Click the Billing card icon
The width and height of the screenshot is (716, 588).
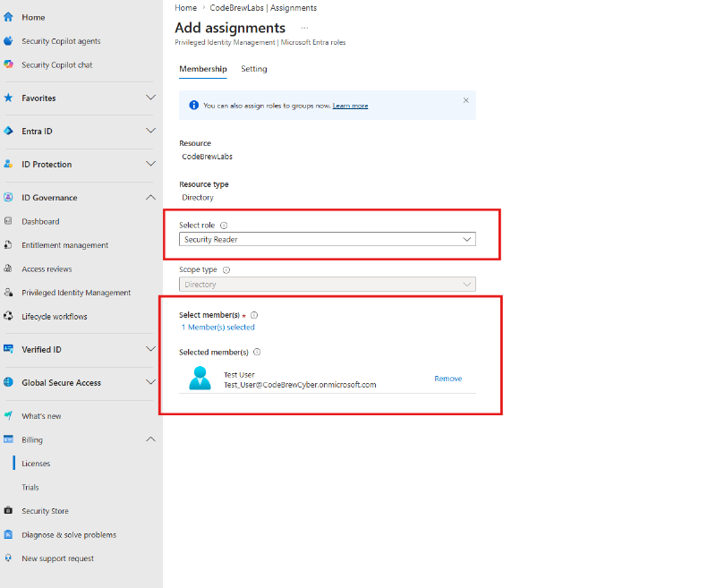[8, 439]
